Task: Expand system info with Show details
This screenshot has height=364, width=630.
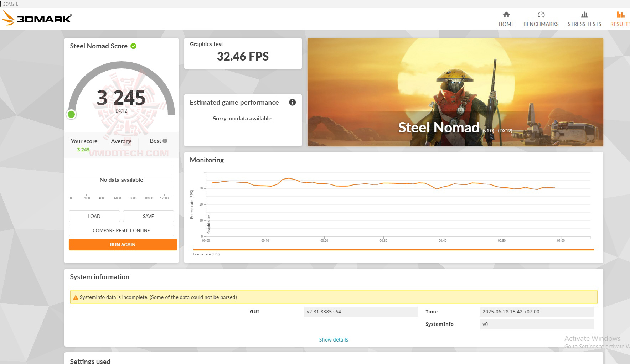Action: 334,340
